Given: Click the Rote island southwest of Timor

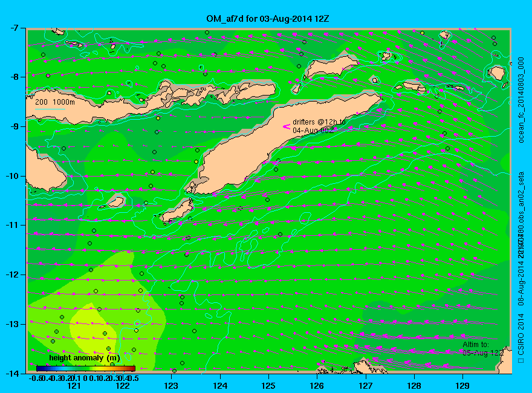Looking at the screenshot, I should [177, 212].
